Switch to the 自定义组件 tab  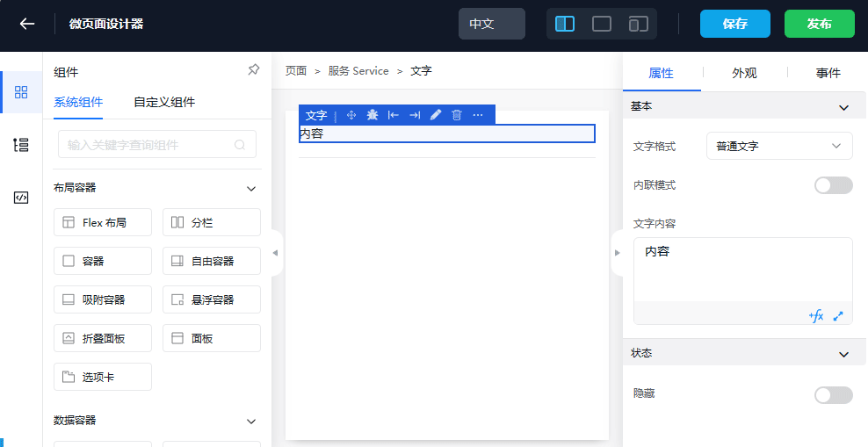coord(164,102)
